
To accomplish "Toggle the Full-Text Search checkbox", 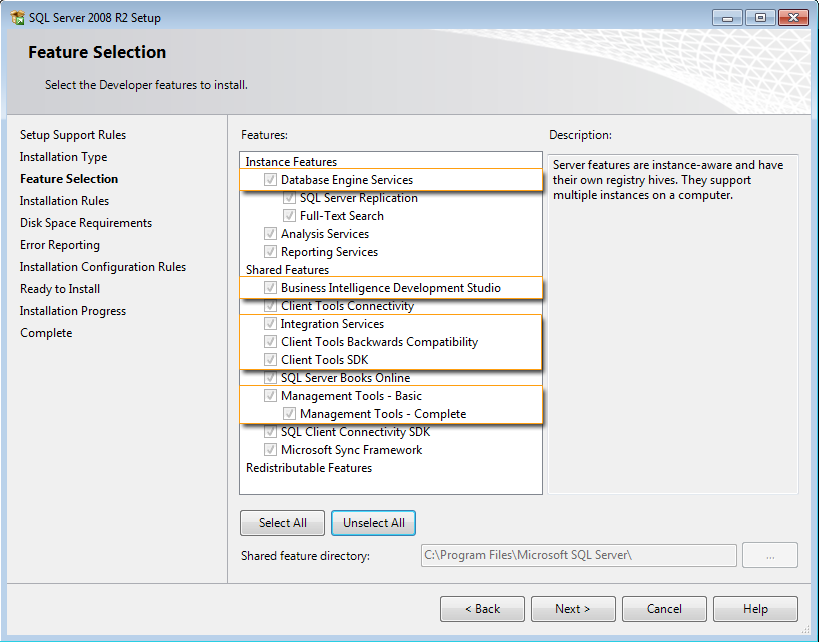I will (x=289, y=216).
